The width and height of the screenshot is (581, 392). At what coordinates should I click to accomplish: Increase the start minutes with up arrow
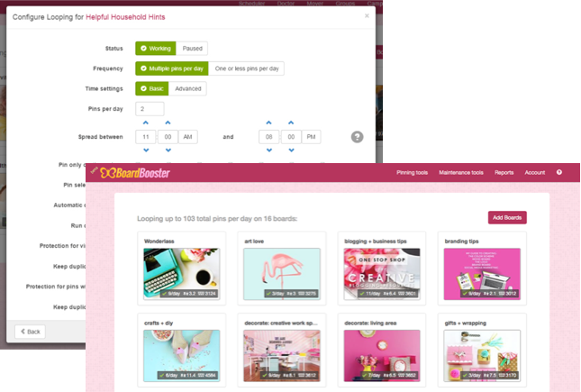click(168, 123)
